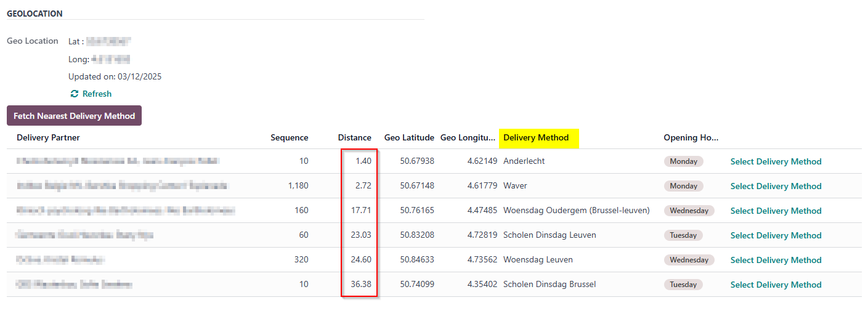The width and height of the screenshot is (868, 316).
Task: Select Delivery Method for Scholen Dinsdag Leuven
Action: (x=776, y=235)
